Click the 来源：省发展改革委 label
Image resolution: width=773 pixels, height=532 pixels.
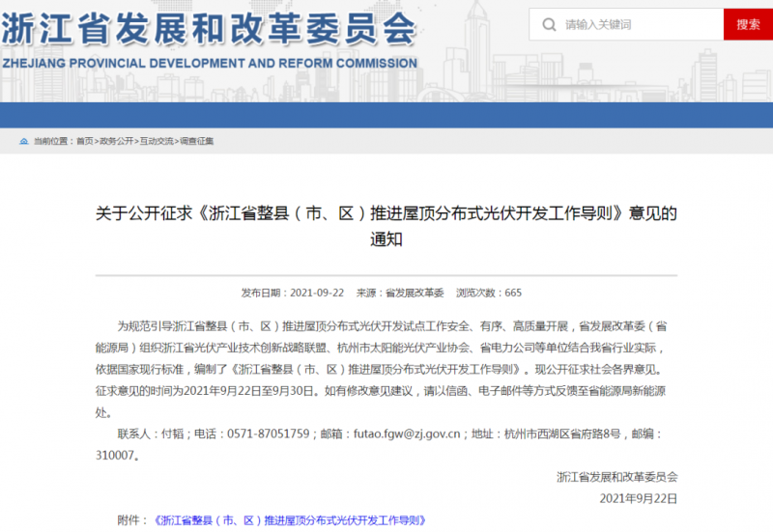(x=400, y=294)
